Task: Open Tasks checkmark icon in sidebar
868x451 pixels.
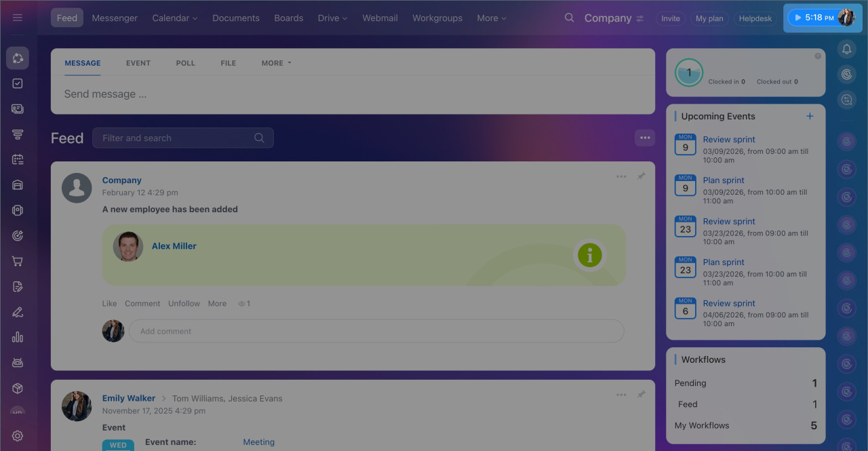Action: 18,83
